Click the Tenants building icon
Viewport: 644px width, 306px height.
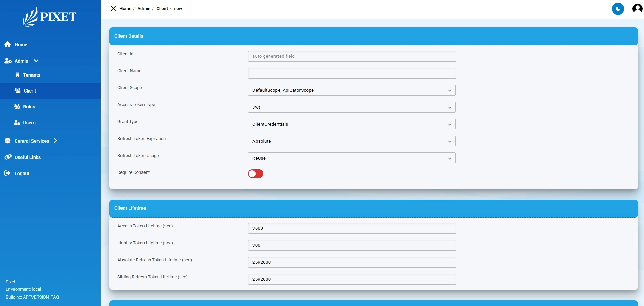point(17,75)
